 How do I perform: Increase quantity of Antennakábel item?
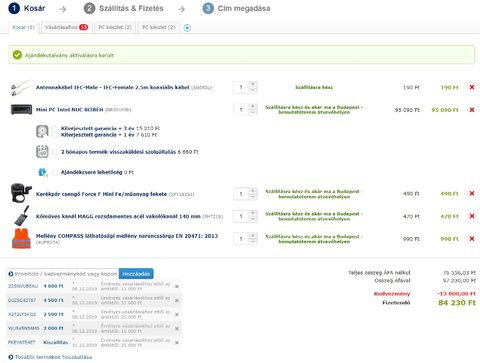coord(253,85)
